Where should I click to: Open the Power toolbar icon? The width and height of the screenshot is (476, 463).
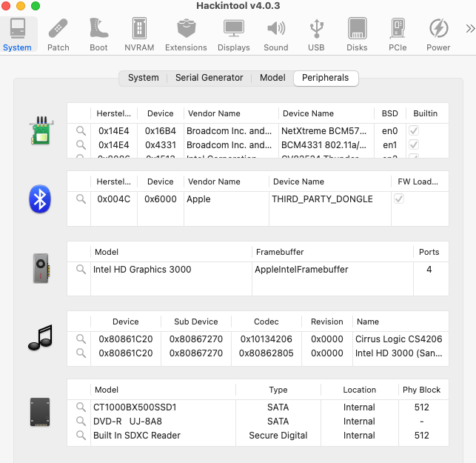point(438,34)
